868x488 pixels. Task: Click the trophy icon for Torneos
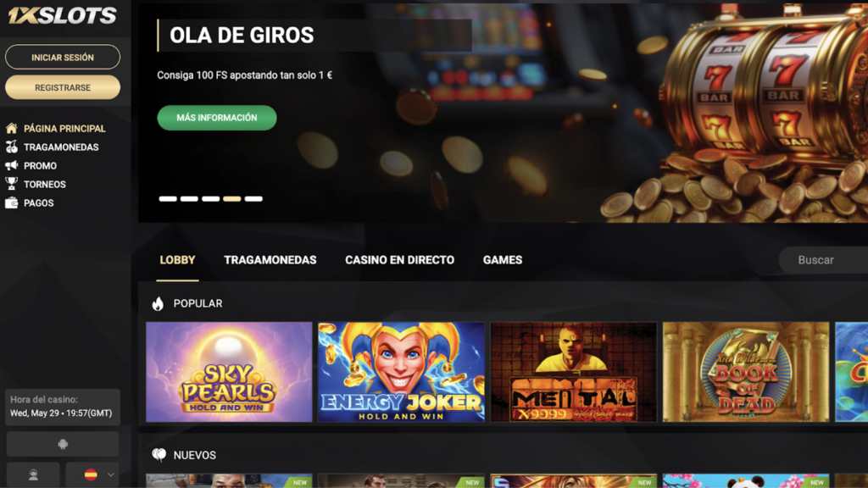click(x=12, y=184)
